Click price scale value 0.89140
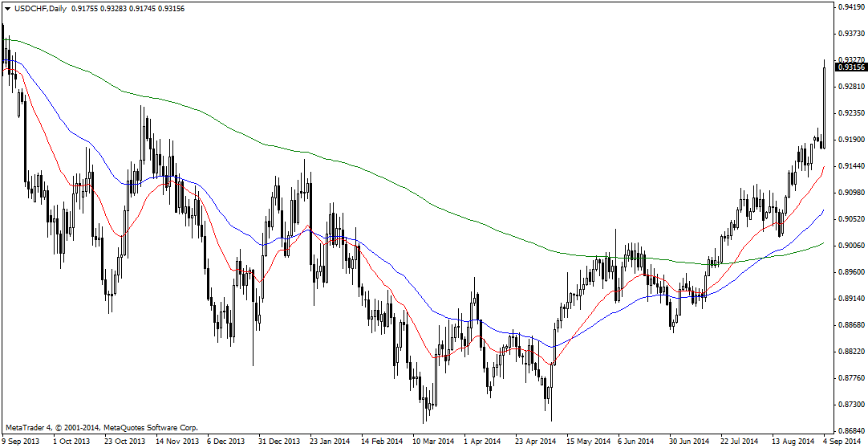This screenshot has width=868, height=448. [x=852, y=298]
